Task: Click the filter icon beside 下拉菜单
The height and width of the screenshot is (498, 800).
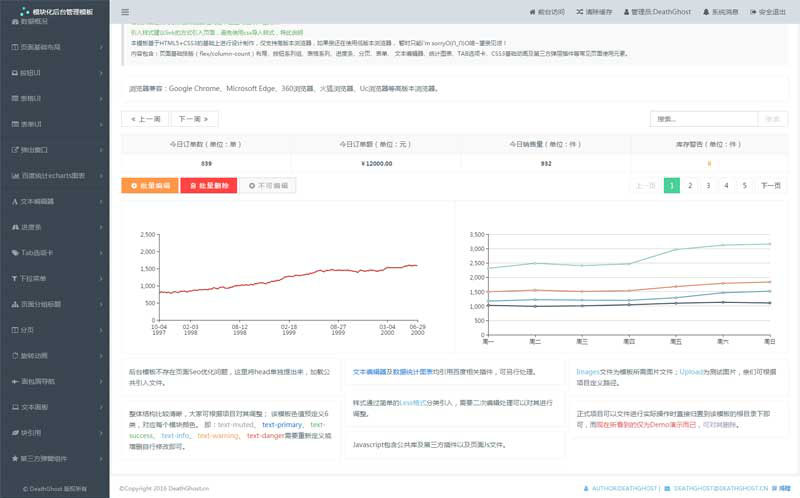Action: [14, 279]
